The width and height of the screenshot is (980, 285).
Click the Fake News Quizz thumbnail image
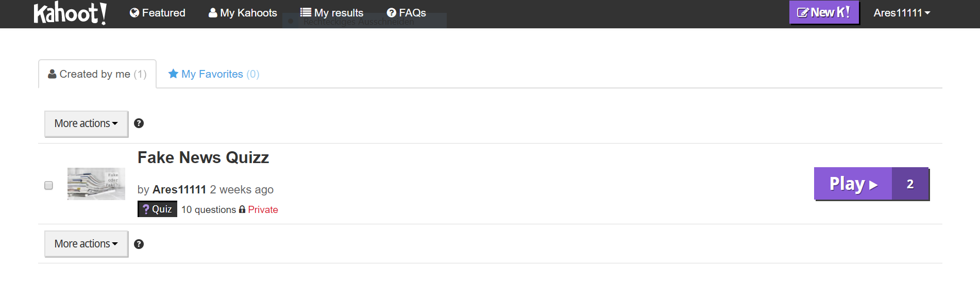[x=96, y=184]
